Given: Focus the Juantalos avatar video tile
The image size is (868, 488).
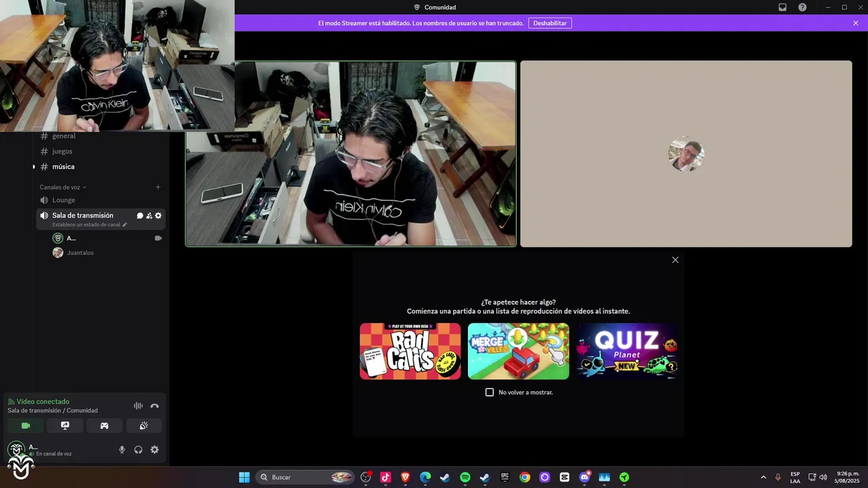Looking at the screenshot, I should point(686,154).
